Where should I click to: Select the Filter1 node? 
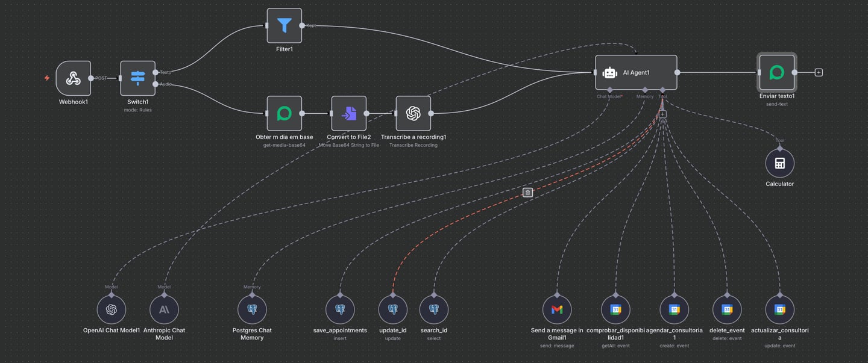(x=285, y=25)
